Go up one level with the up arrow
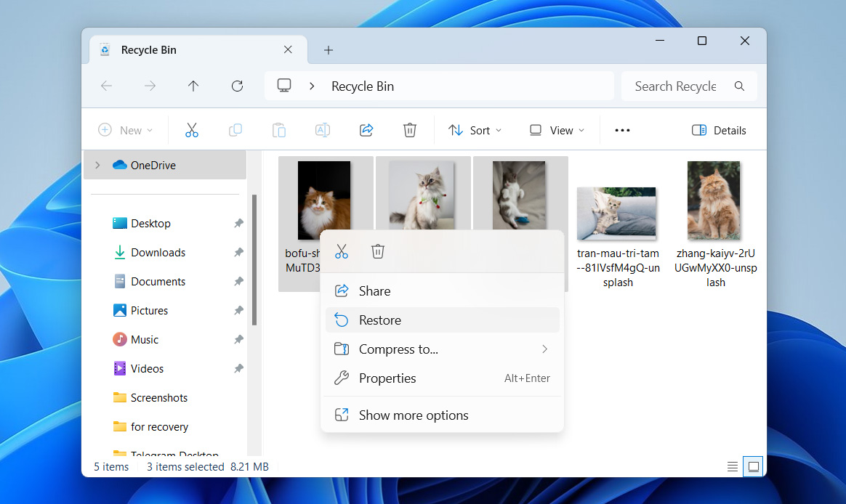Image resolution: width=846 pixels, height=504 pixels. (x=193, y=86)
